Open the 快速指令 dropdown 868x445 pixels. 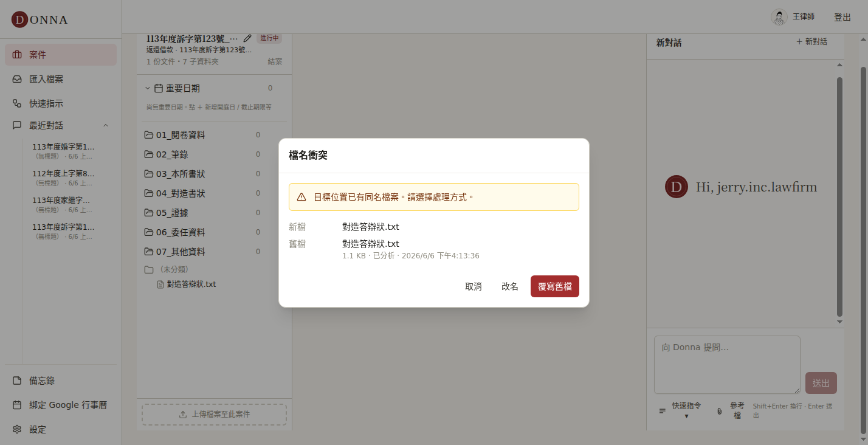[681, 410]
